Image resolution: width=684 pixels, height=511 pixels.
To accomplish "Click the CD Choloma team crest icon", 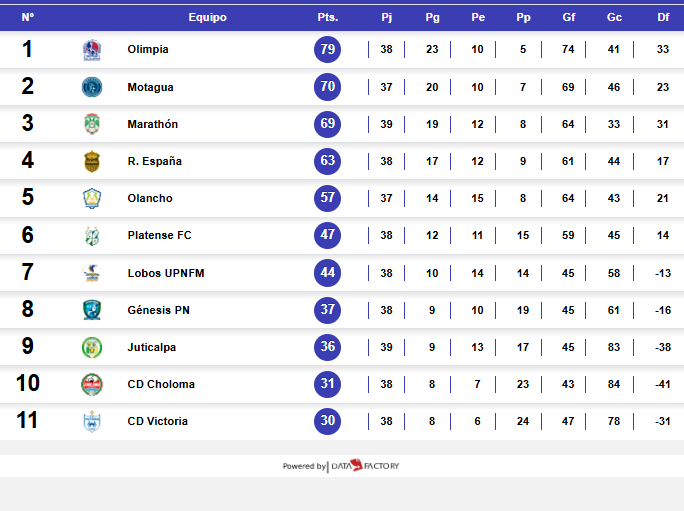I will coord(92,384).
